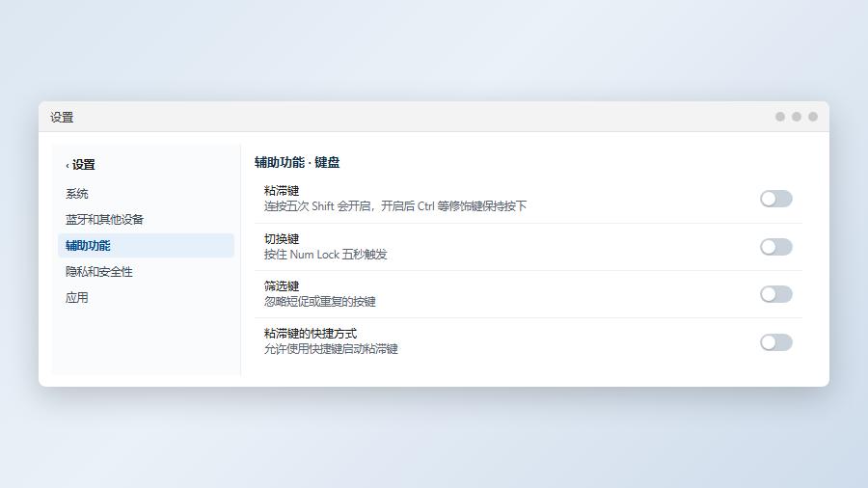Click the 辅助功能 · 键盘 heading
Viewport: 868px width, 488px height.
pyautogui.click(x=297, y=163)
